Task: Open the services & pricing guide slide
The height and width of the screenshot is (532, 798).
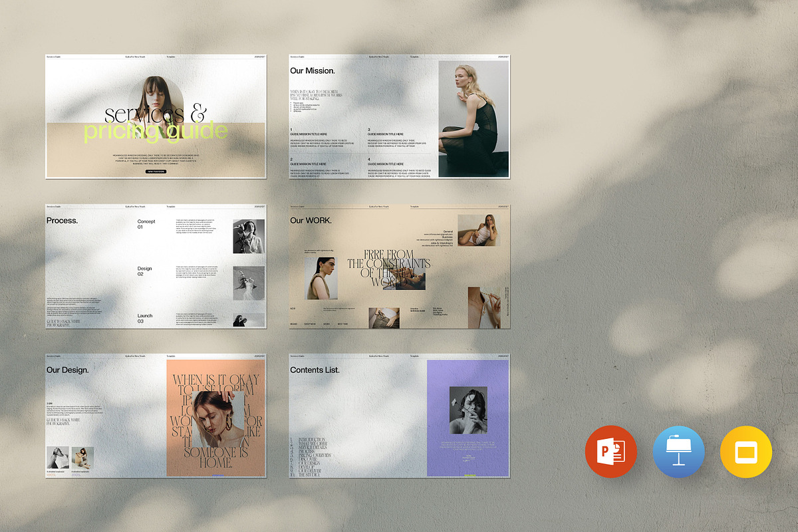Action: pyautogui.click(x=156, y=116)
